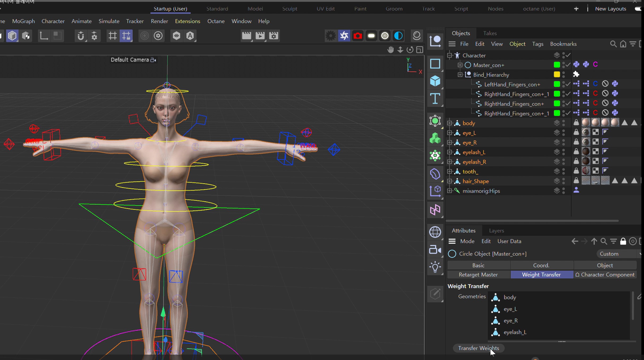Expand the hair_Shape object tree

(x=449, y=181)
